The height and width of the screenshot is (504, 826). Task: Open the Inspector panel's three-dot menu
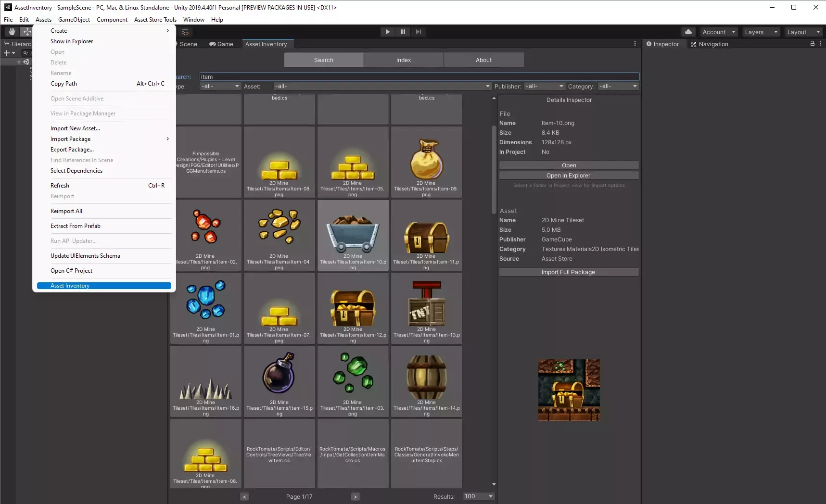[x=820, y=44]
